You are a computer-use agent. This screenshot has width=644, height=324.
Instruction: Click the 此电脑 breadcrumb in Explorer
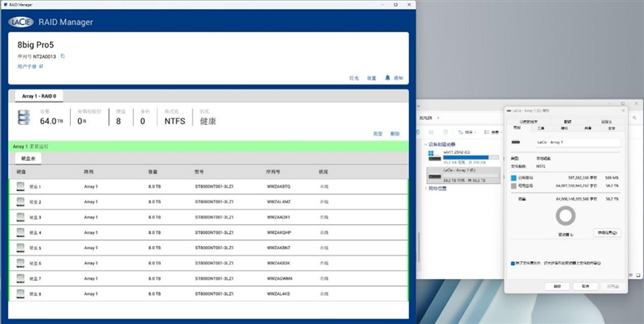coord(426,118)
